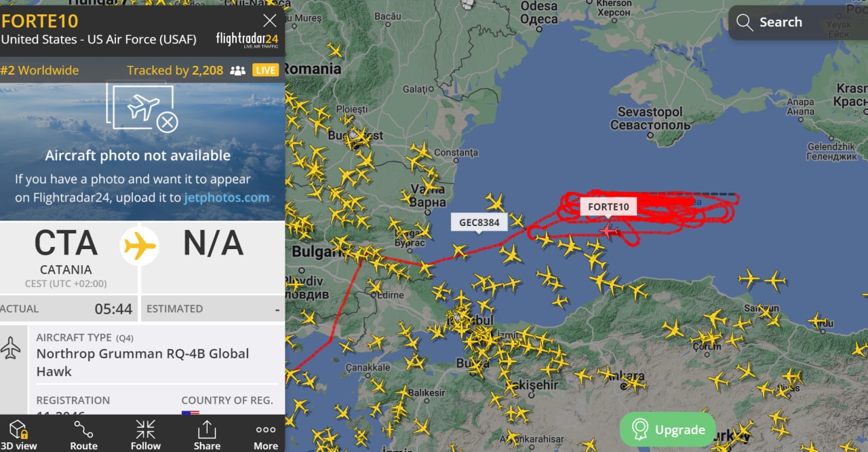The image size is (868, 452).
Task: Open the 3D view
Action: pos(19,434)
